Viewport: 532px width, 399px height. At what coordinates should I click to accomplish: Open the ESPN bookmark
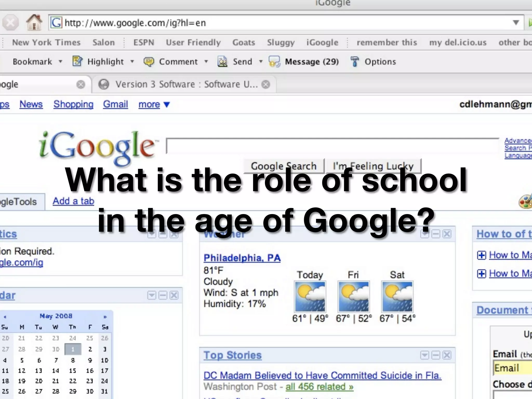pos(144,42)
